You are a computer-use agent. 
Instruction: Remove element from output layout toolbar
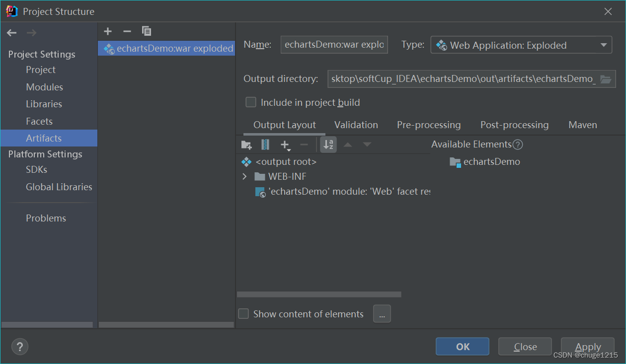(x=304, y=145)
